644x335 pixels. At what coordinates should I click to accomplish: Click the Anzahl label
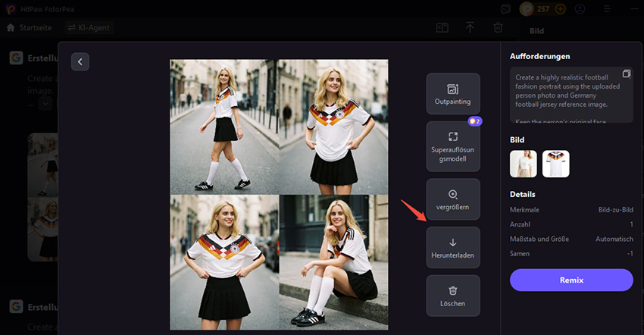point(520,224)
